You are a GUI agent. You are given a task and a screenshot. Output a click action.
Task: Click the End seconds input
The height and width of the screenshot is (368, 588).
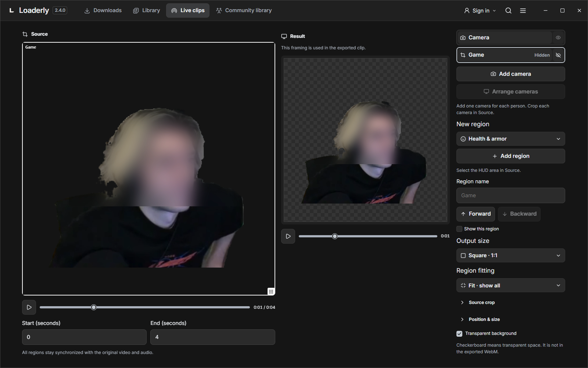[213, 337]
